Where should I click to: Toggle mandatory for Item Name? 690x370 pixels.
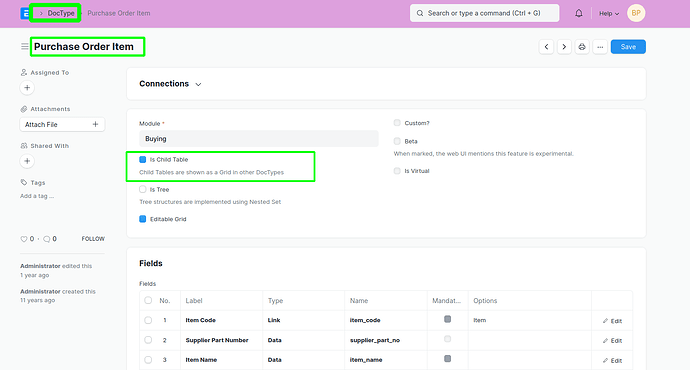(x=448, y=359)
